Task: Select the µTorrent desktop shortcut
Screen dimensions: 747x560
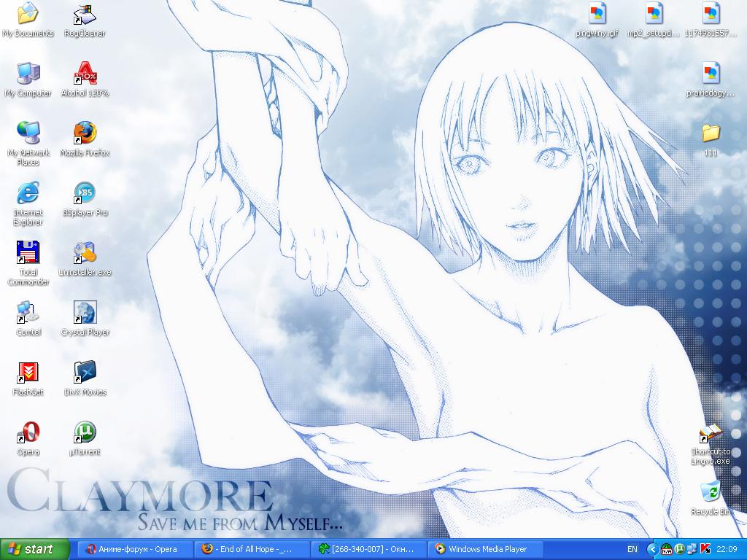Action: pos(85,432)
